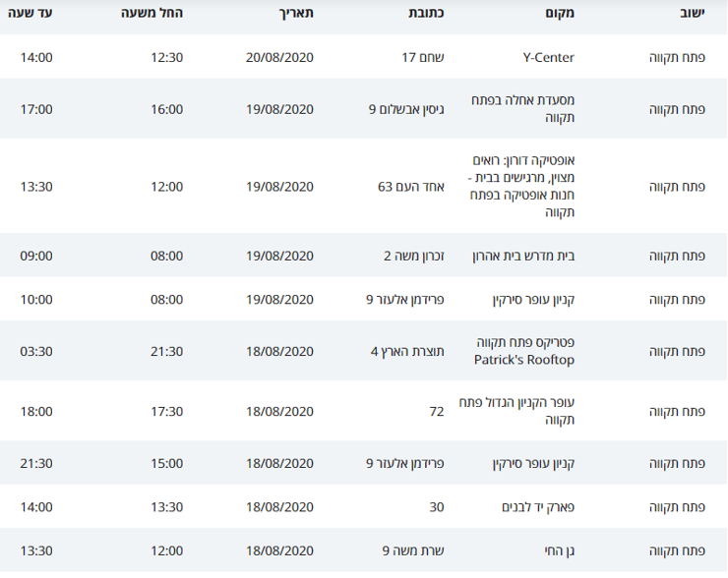Click the 'ישוב' column header
This screenshot has height=578, width=728.
[x=693, y=13]
